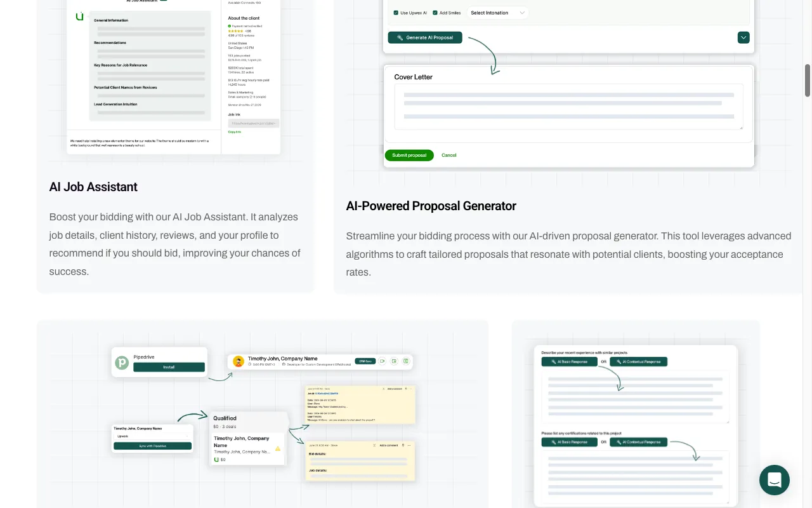Click the Upwex logo in AI Job Assistant
The width and height of the screenshot is (812, 508).
(x=79, y=17)
